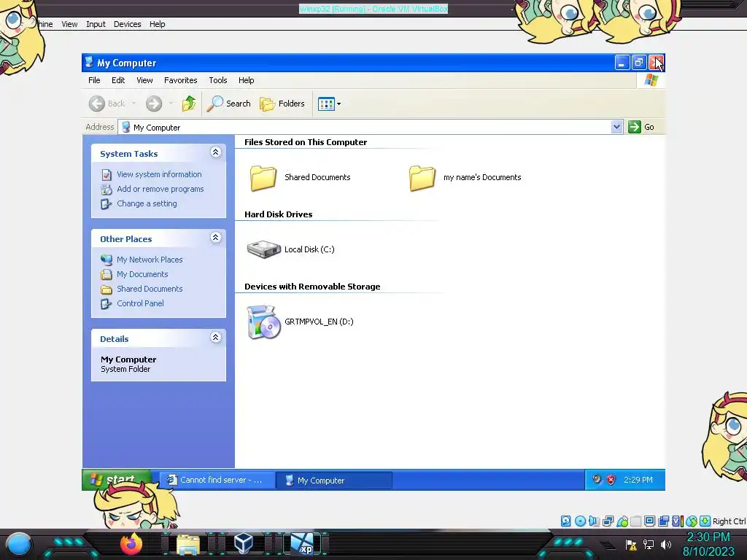Image resolution: width=747 pixels, height=560 pixels.
Task: Click VirtualBox host key arrow icon
Action: click(705, 521)
